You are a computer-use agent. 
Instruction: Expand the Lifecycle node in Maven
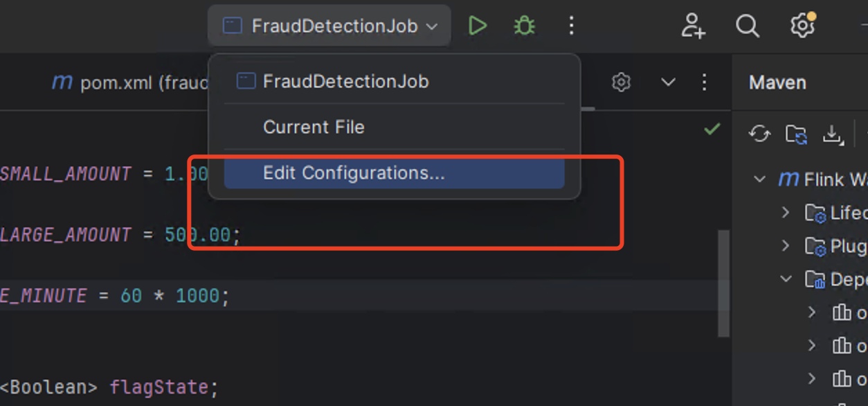click(786, 212)
